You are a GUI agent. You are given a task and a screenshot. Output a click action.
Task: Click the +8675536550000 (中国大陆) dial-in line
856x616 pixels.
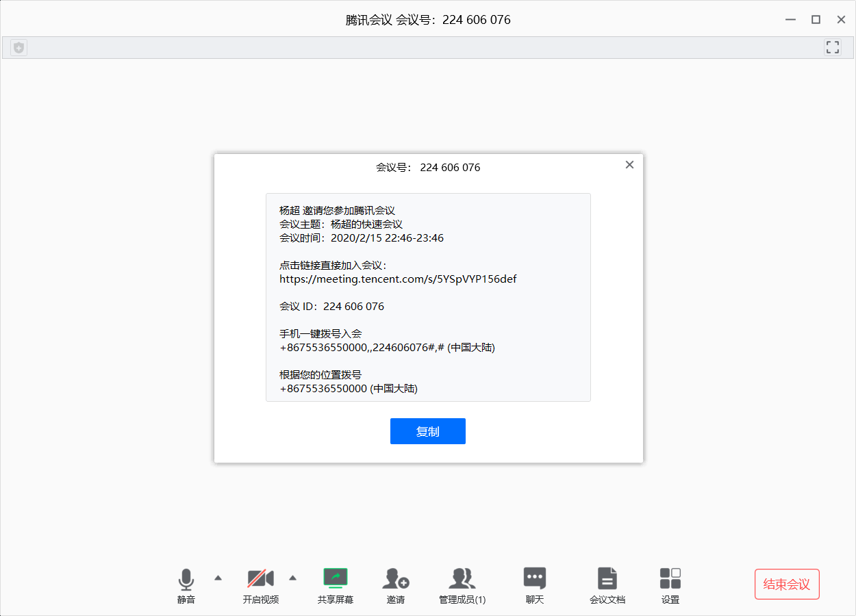349,388
